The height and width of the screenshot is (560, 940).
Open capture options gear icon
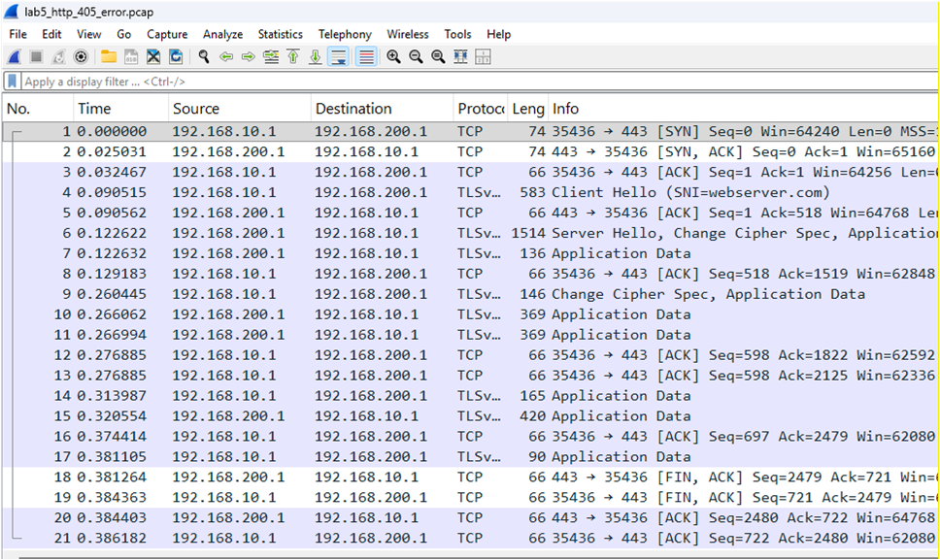pos(81,57)
